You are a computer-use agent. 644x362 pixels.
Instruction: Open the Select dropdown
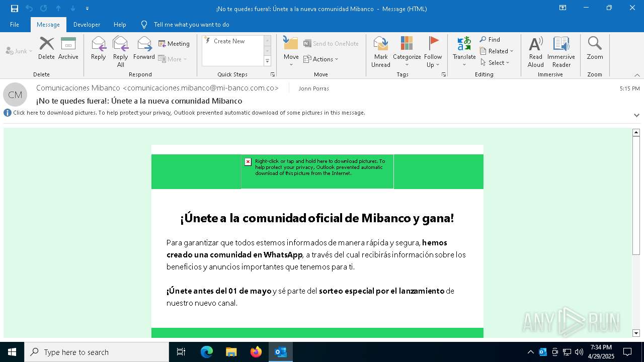(x=495, y=62)
